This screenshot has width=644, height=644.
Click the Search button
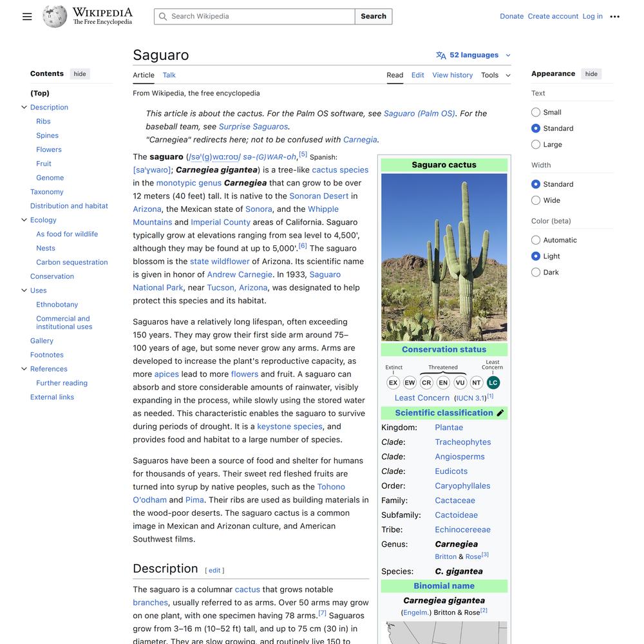coord(374,17)
